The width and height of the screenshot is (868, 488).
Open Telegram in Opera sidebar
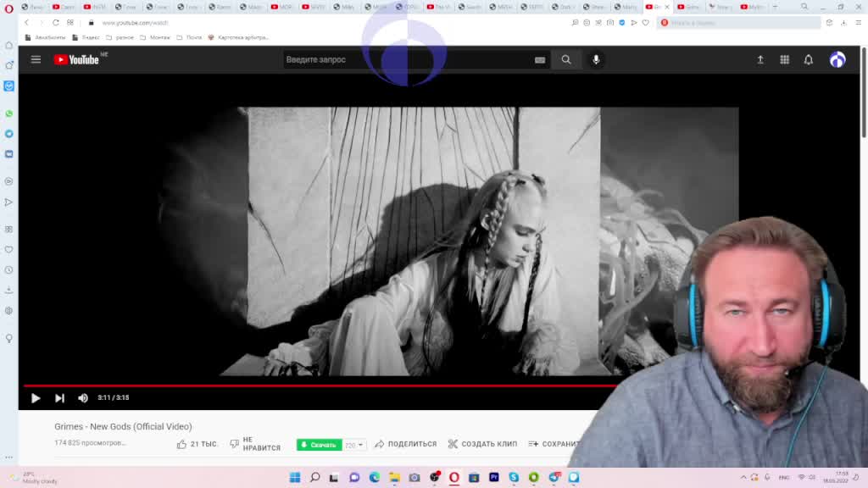coord(8,134)
